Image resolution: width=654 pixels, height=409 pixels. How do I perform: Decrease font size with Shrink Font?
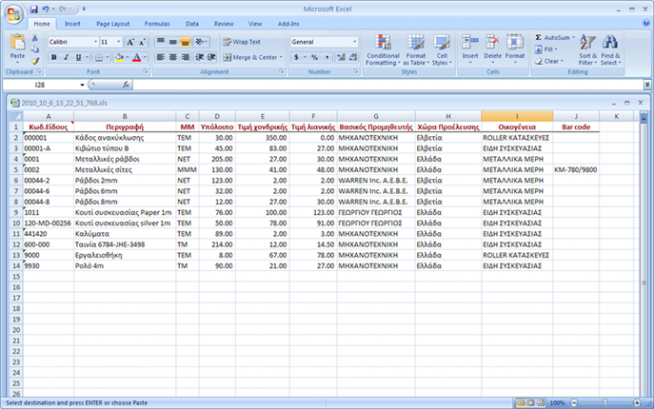(142, 42)
